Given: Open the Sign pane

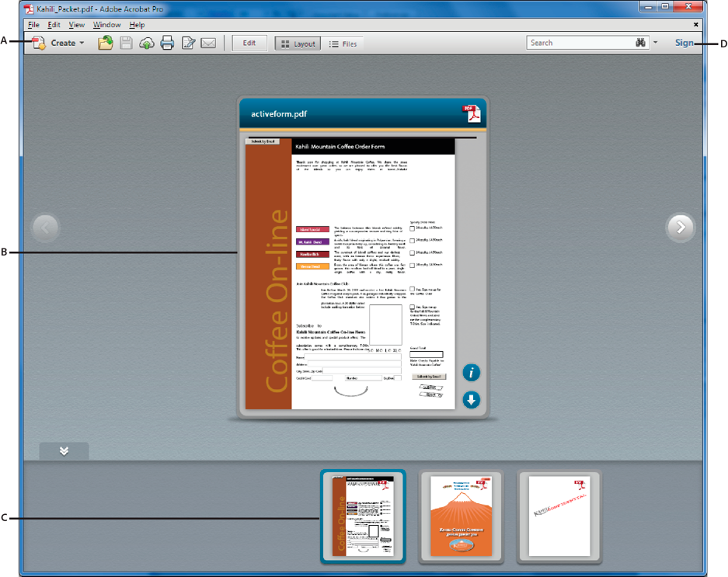Looking at the screenshot, I should pyautogui.click(x=684, y=43).
